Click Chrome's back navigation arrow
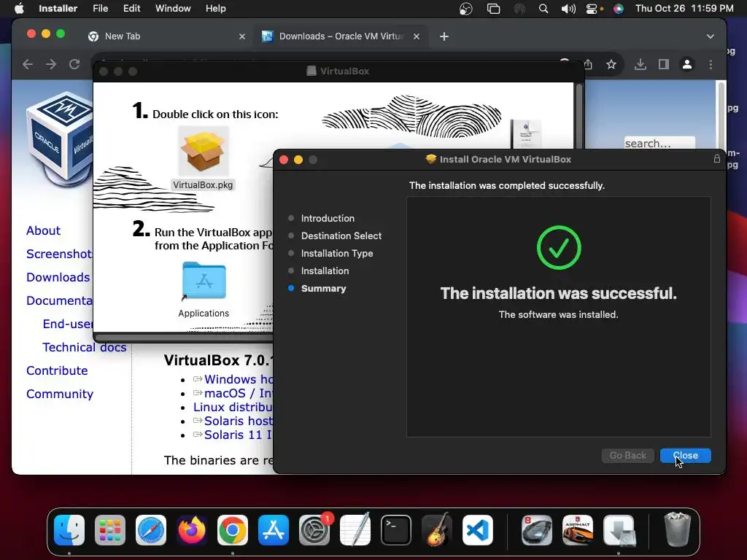 click(28, 64)
